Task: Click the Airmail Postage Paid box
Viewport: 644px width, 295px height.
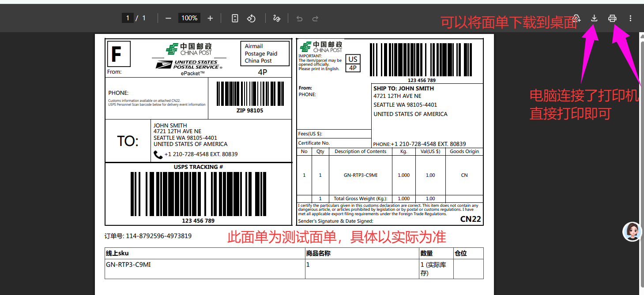Action: [265, 53]
